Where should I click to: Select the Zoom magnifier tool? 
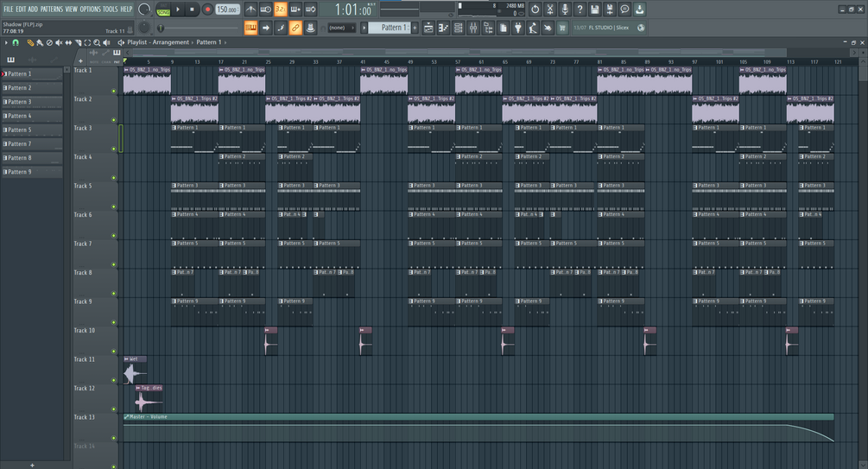97,42
